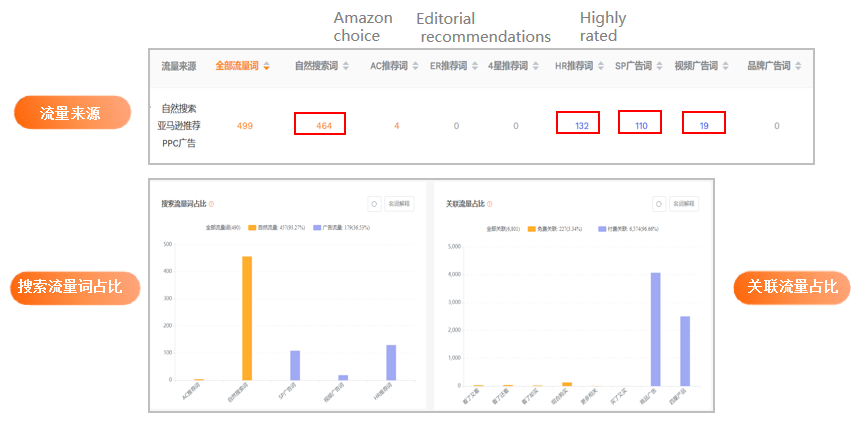Click the 自然搜索 row label
This screenshot has height=424, width=862.
coord(179,108)
